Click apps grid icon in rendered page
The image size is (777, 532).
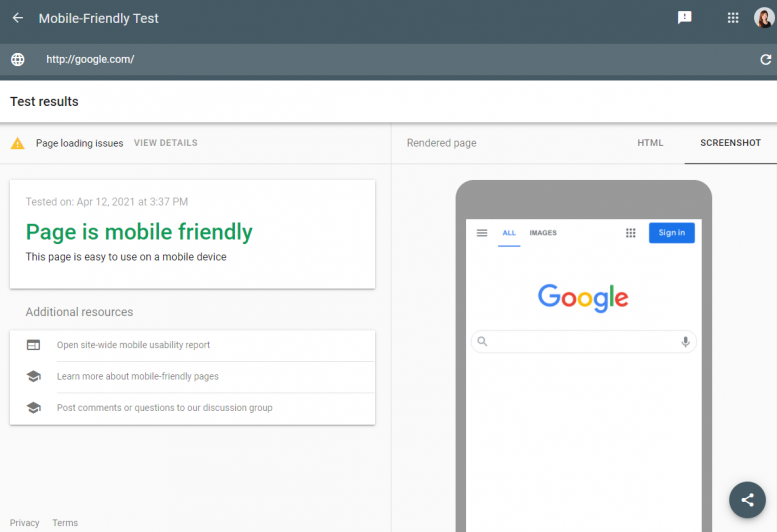tap(630, 233)
